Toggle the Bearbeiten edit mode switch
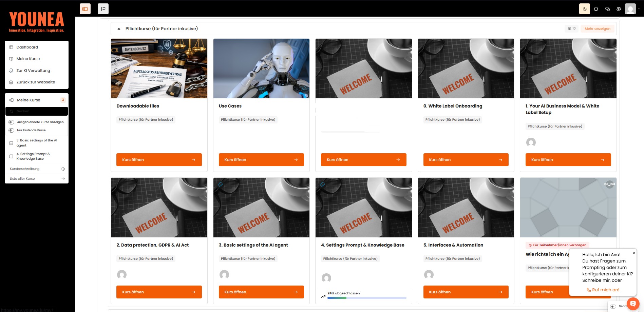644x312 pixels. 613,307
